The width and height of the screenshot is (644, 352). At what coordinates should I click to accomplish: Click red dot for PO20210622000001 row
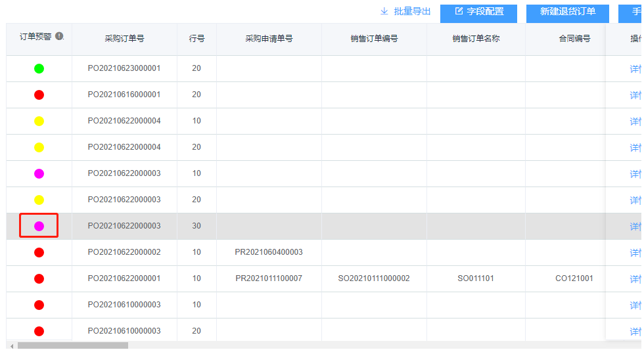point(39,278)
